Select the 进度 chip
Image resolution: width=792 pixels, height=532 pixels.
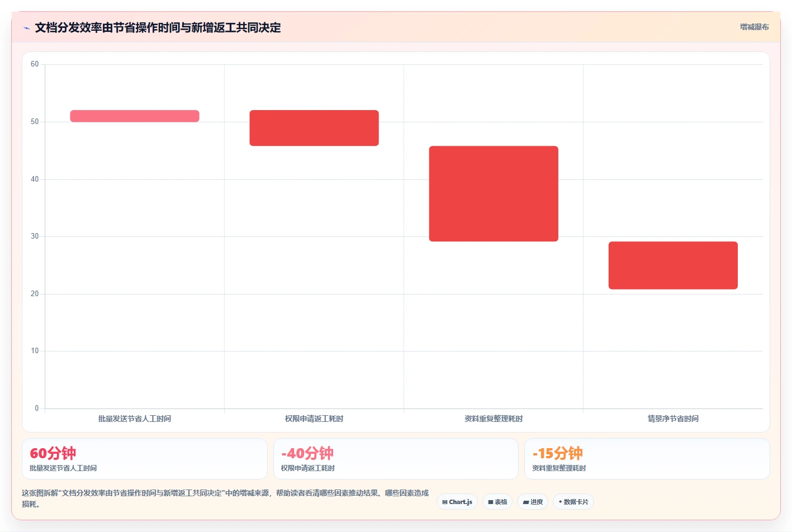click(533, 502)
